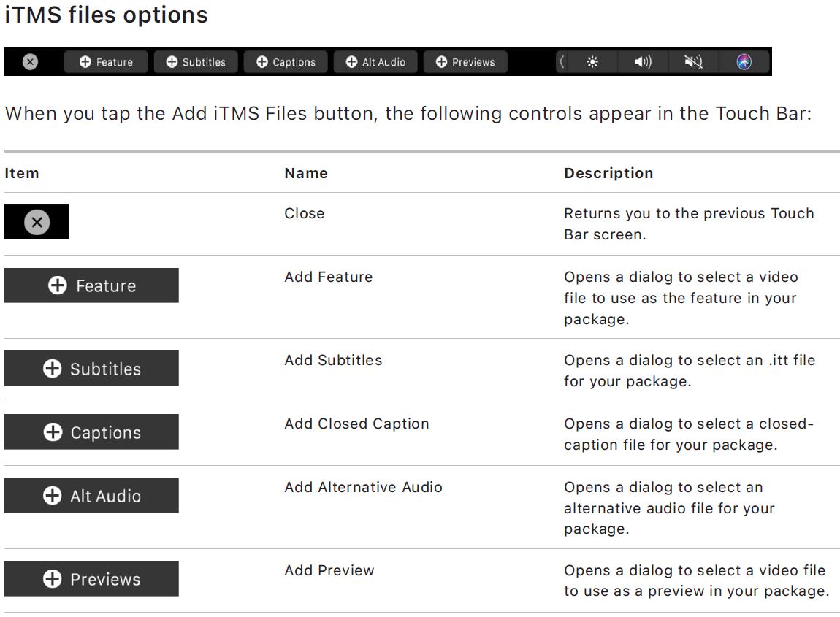
Task: Open Siri from the Touch Bar
Action: click(x=744, y=62)
